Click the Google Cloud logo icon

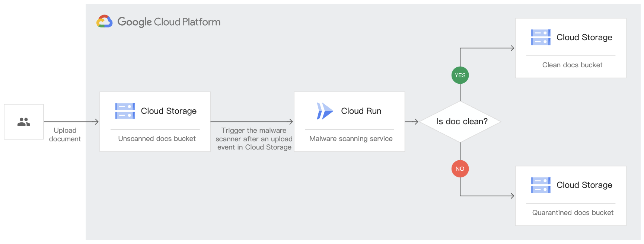105,22
